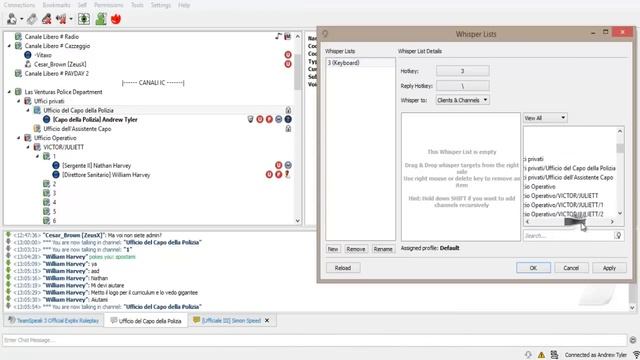Open the Self menu

pos(82,5)
